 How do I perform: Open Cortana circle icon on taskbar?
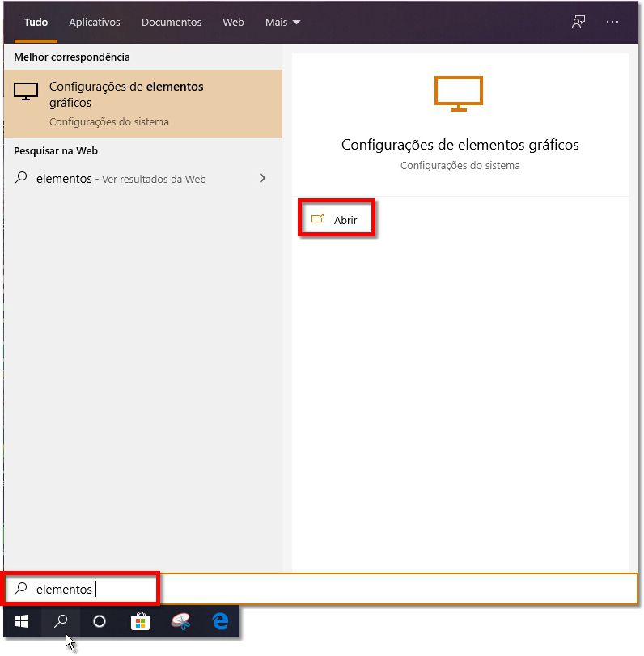pyautogui.click(x=100, y=622)
